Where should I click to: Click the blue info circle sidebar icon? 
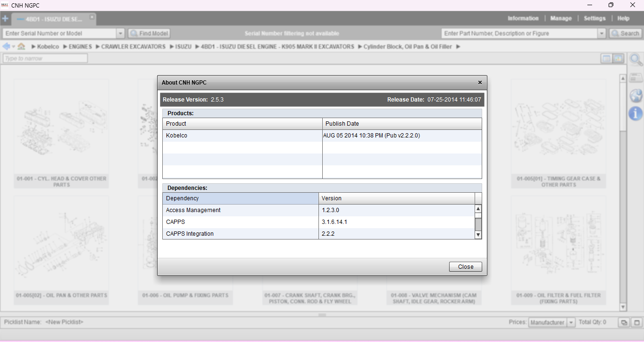click(636, 113)
